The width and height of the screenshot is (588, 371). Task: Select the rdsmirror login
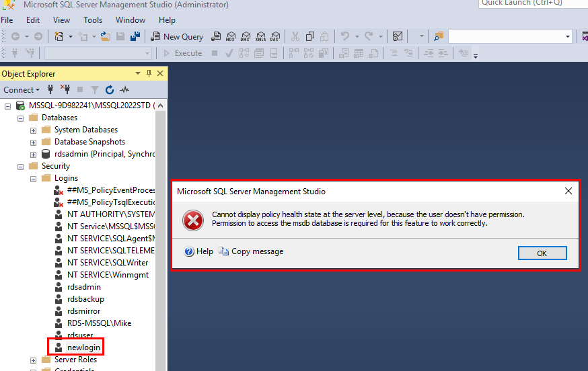click(83, 311)
